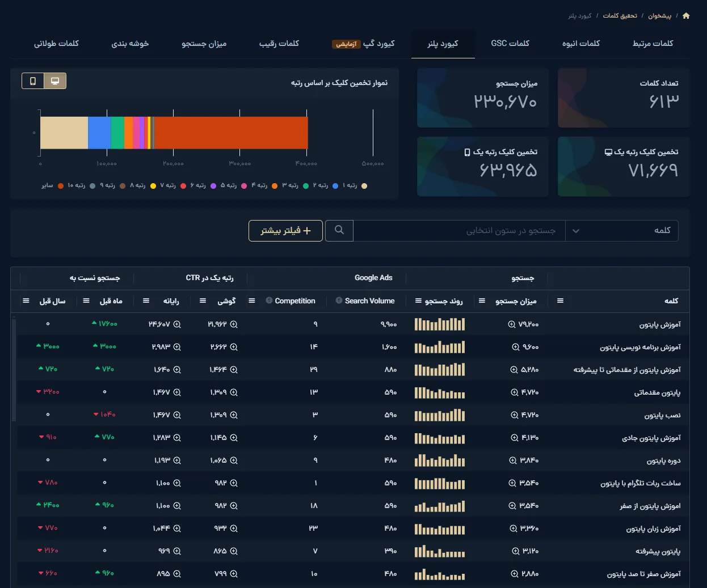This screenshot has height=588, width=707.
Task: Toggle the رتبه ۵ legend series
Action: 233,185
